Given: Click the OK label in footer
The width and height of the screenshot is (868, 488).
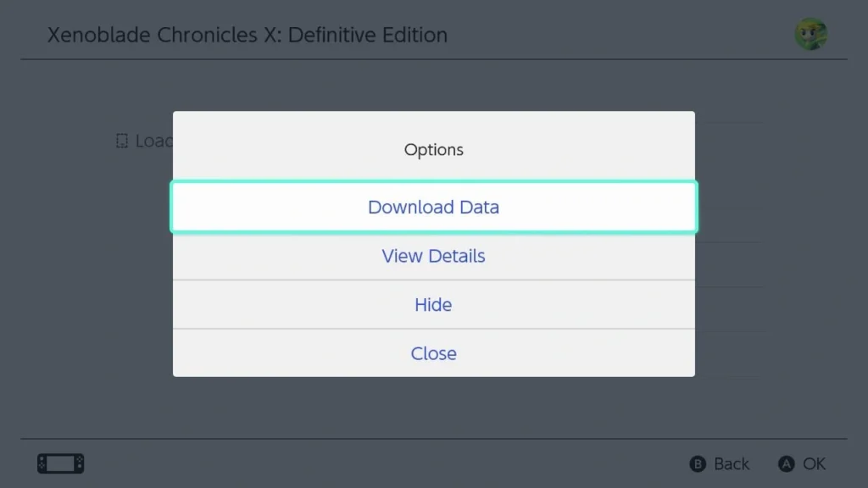Looking at the screenshot, I should (x=814, y=463).
